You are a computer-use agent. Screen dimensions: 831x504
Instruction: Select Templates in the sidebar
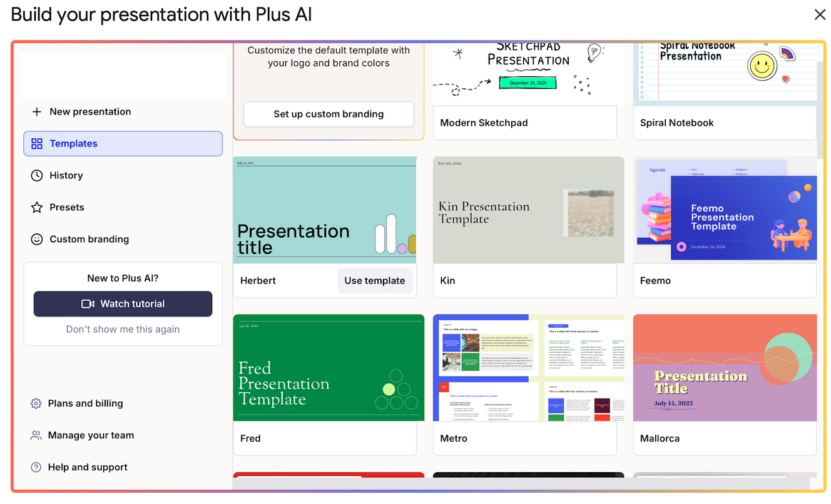coord(123,143)
